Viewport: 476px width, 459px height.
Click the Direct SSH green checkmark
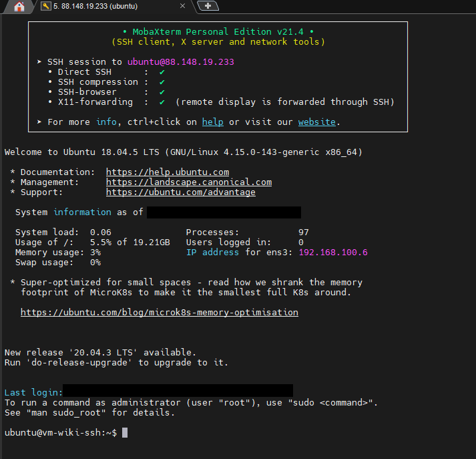click(162, 72)
